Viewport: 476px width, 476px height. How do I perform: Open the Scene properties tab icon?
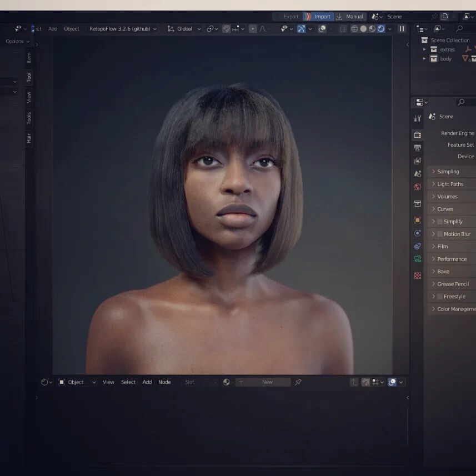[x=418, y=174]
